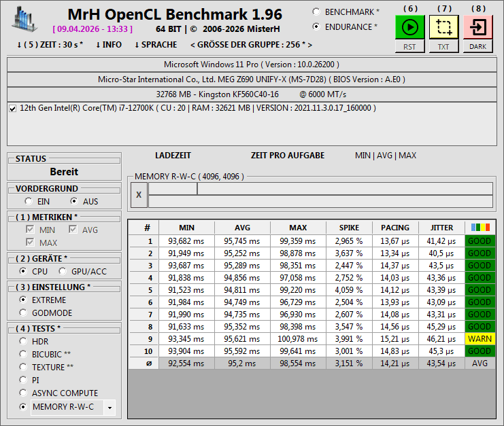The image size is (504, 426).
Task: Click the LADEZEIT label
Action: (173, 156)
